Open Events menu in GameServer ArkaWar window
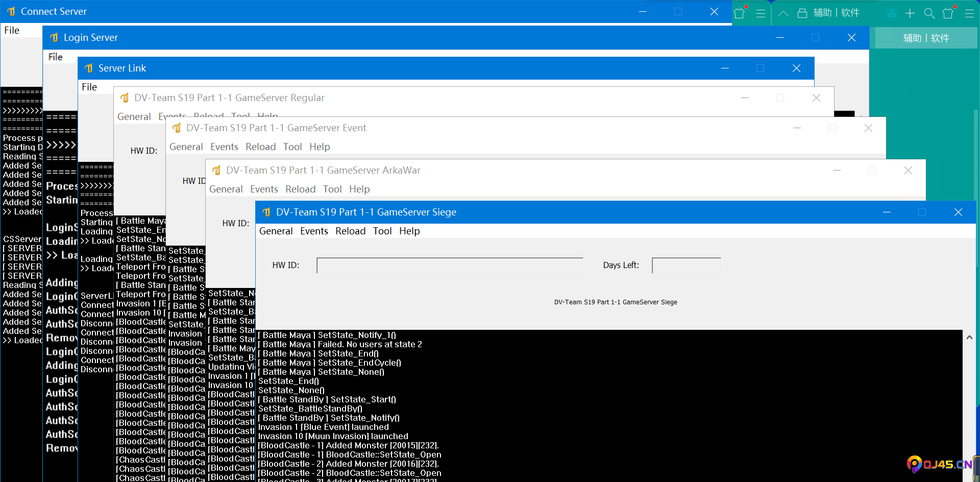980x482 pixels. click(264, 189)
